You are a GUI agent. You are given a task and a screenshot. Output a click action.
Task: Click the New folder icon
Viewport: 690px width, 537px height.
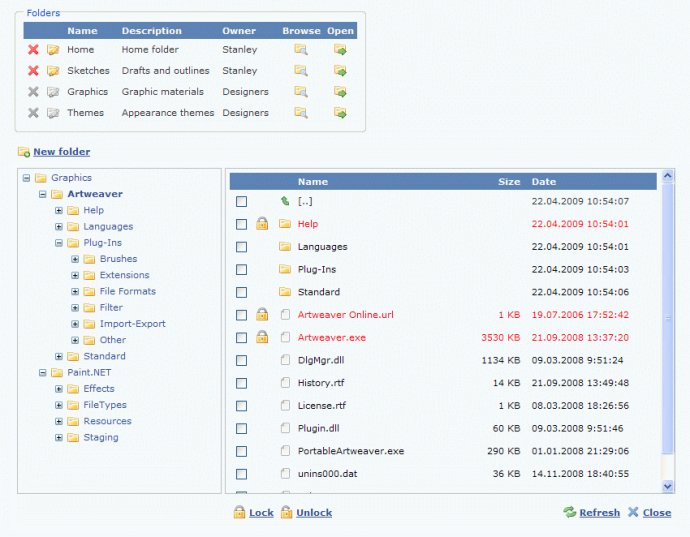click(24, 152)
